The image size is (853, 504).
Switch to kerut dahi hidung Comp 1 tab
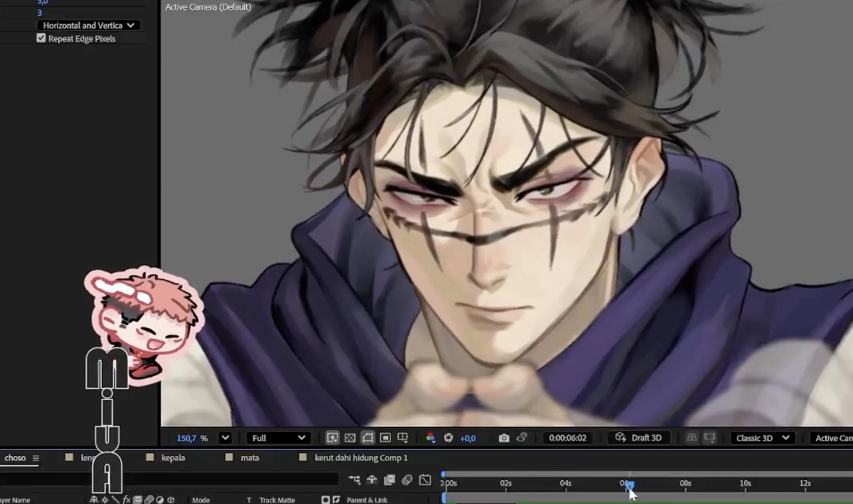pyautogui.click(x=361, y=458)
